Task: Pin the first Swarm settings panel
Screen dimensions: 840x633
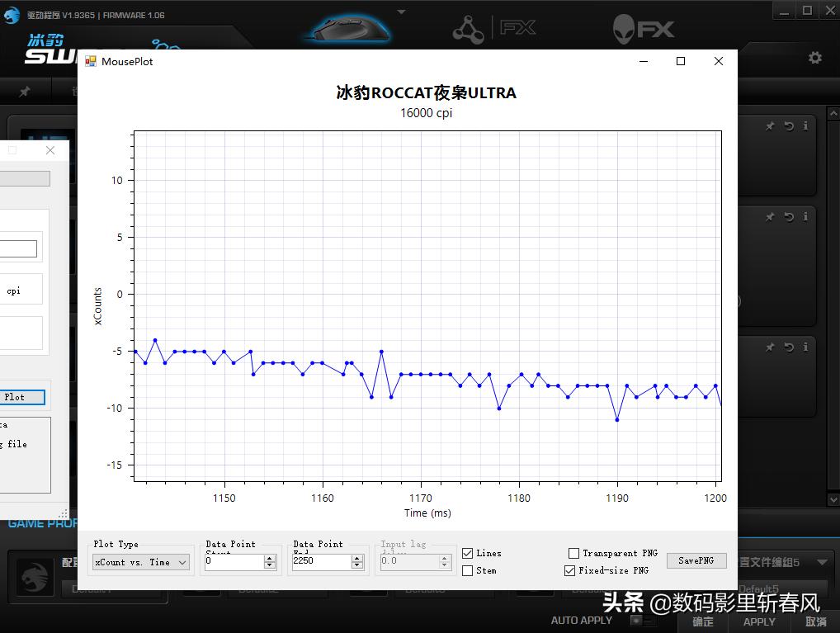Action: [x=770, y=126]
